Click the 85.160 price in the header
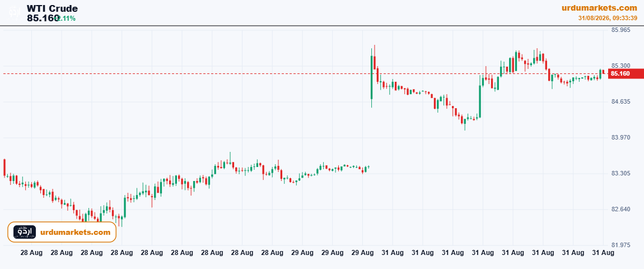 click(x=43, y=18)
